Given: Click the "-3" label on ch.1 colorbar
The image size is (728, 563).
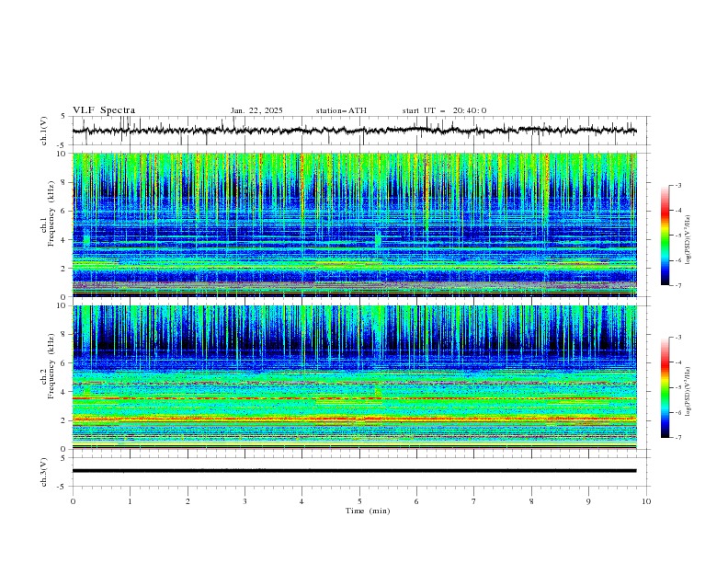Looking at the screenshot, I should (x=677, y=185).
